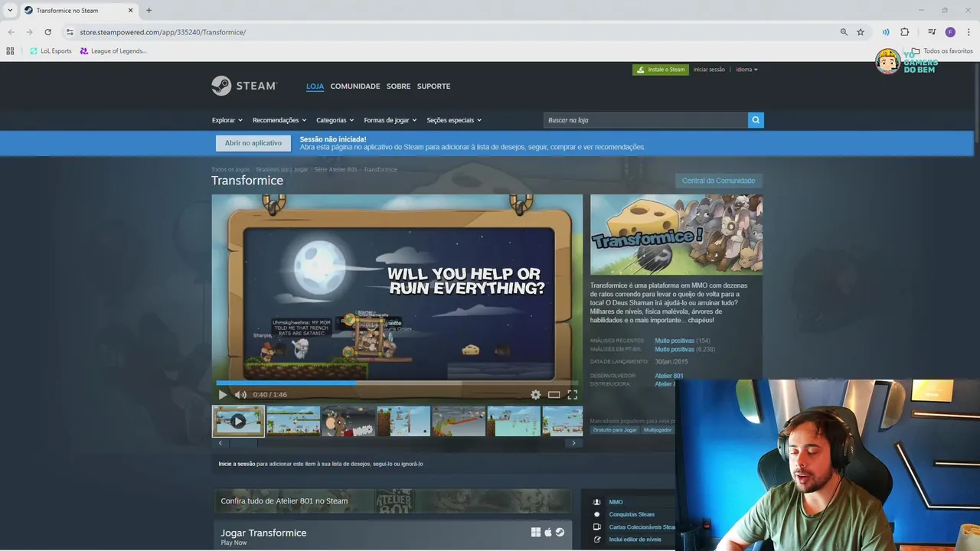Click the Windows platform icon

[x=536, y=533]
